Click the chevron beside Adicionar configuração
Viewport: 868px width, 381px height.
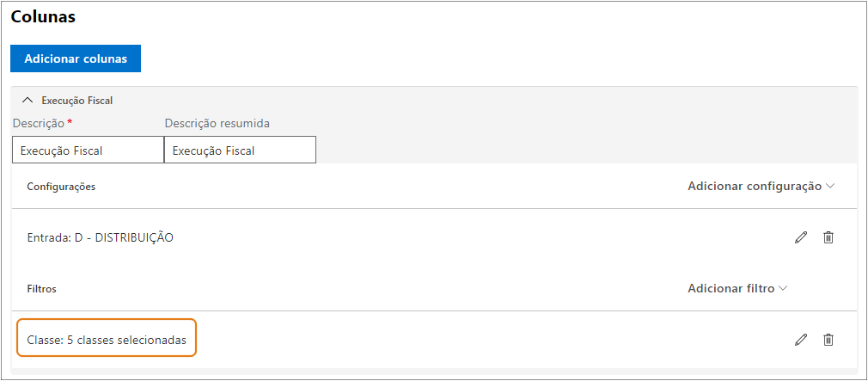pos(829,187)
